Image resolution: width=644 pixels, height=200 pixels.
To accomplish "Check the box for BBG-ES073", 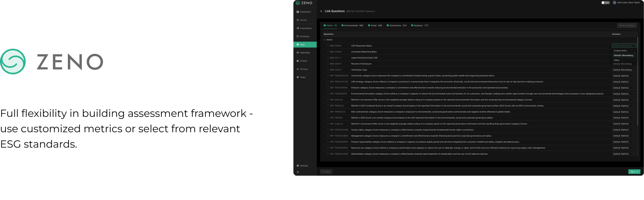I will (328, 70).
